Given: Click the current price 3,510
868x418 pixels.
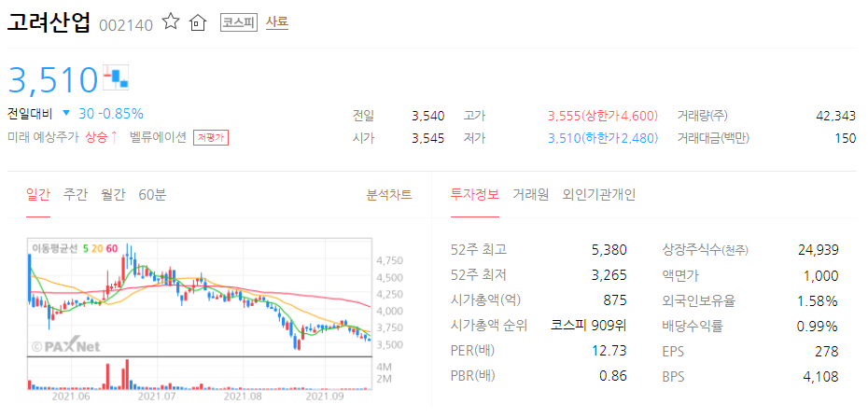Looking at the screenshot, I should (x=53, y=79).
